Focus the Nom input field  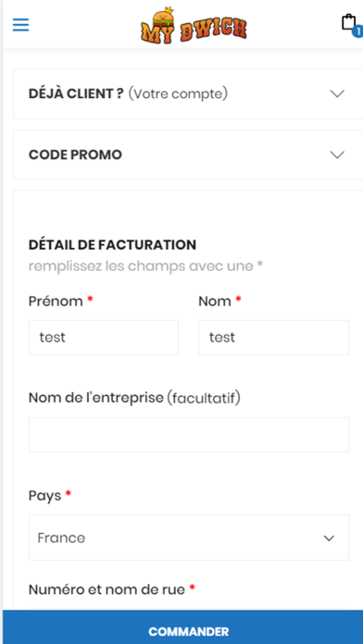[x=274, y=338]
